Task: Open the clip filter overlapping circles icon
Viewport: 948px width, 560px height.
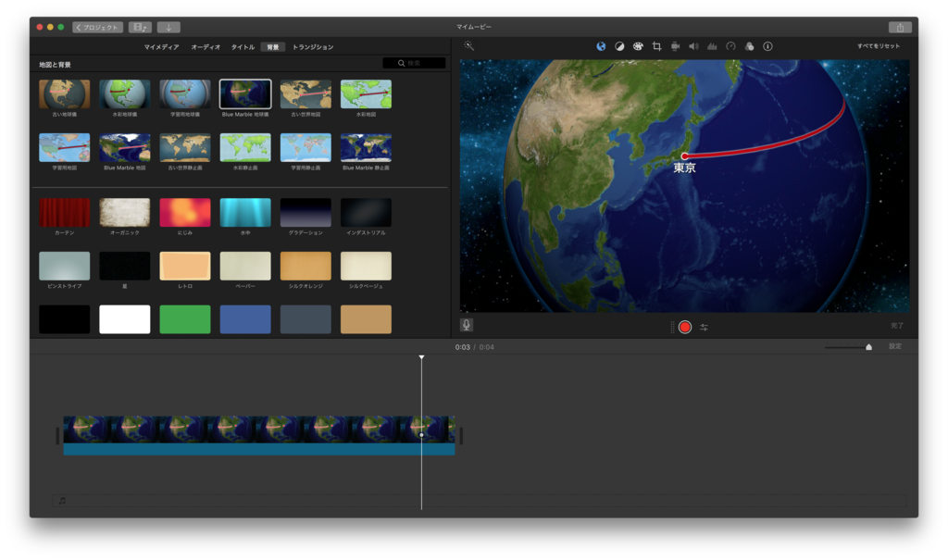Action: [749, 46]
